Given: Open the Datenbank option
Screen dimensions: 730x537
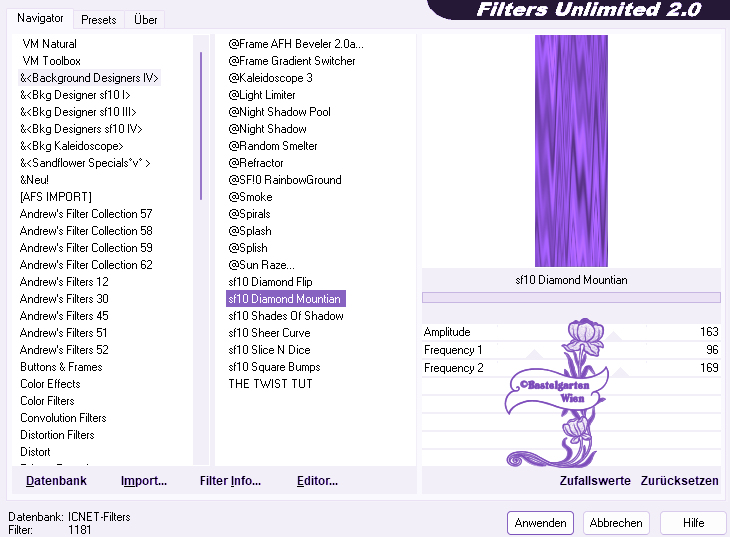Looking at the screenshot, I should (x=56, y=481).
